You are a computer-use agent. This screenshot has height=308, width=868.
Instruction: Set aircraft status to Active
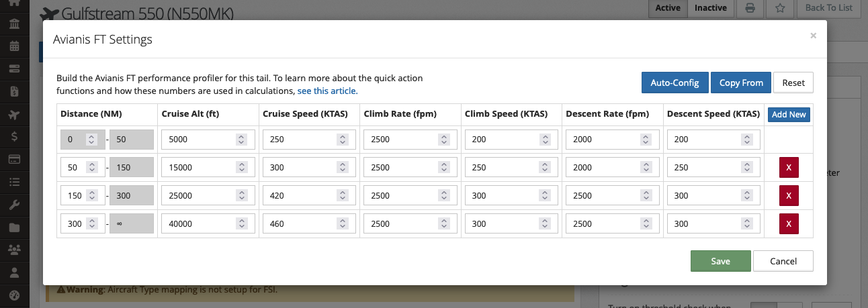[x=668, y=8]
